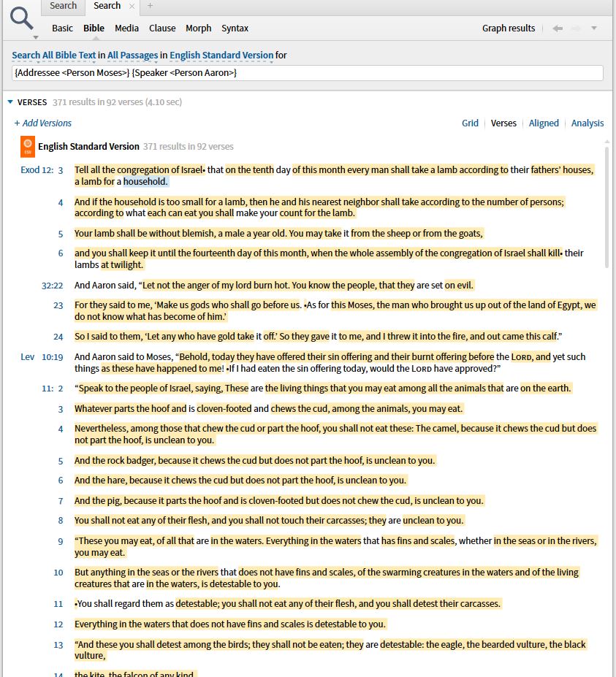Add a new tab with plus icon
Screen dimensions: 616x677
[x=150, y=6]
